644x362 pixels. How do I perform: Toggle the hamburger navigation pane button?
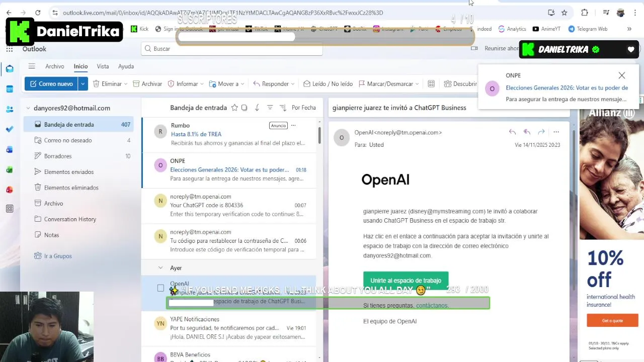(32, 66)
